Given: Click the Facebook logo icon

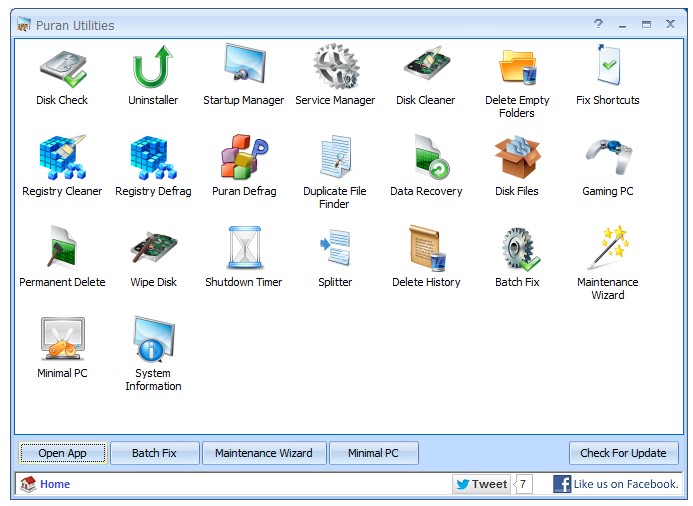Looking at the screenshot, I should [x=562, y=484].
